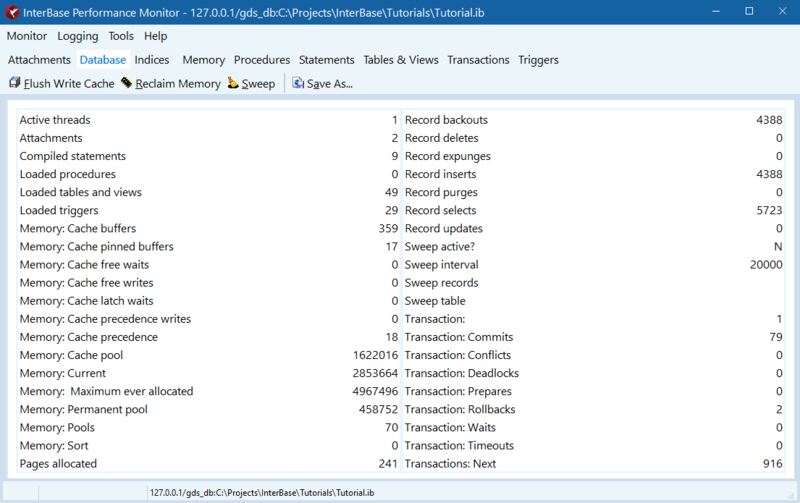Click Memory: Cache pinned buffers label
The width and height of the screenshot is (800, 503).
click(97, 246)
